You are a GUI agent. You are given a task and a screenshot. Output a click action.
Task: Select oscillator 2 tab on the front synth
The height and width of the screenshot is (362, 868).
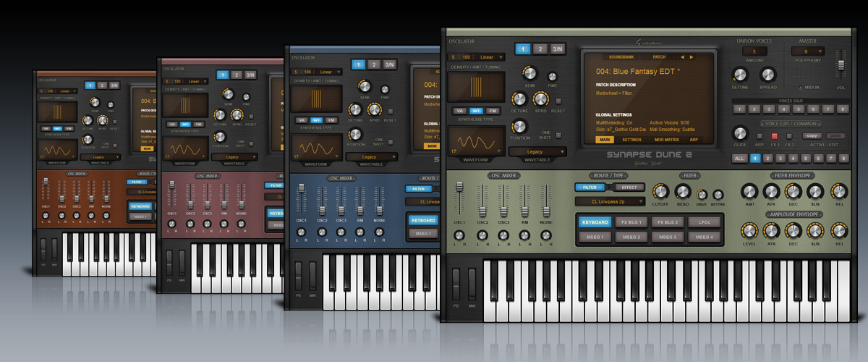(540, 49)
